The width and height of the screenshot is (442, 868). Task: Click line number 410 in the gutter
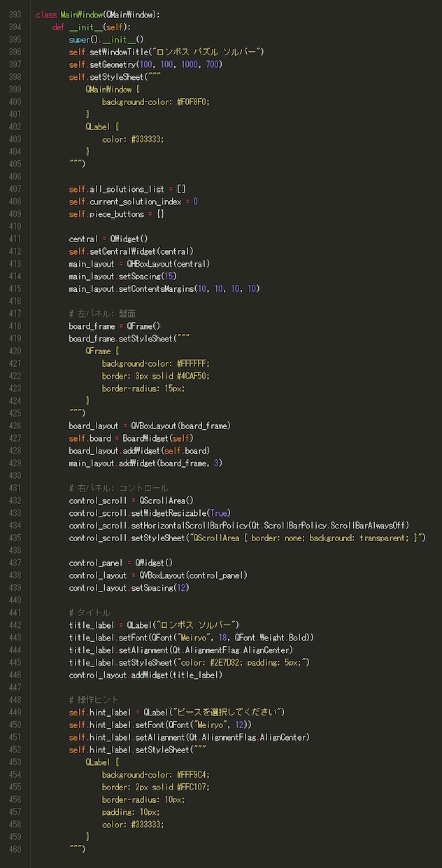pos(14,227)
